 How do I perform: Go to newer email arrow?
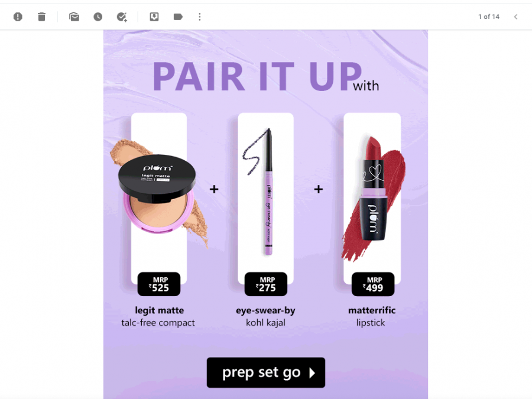pyautogui.click(x=515, y=17)
